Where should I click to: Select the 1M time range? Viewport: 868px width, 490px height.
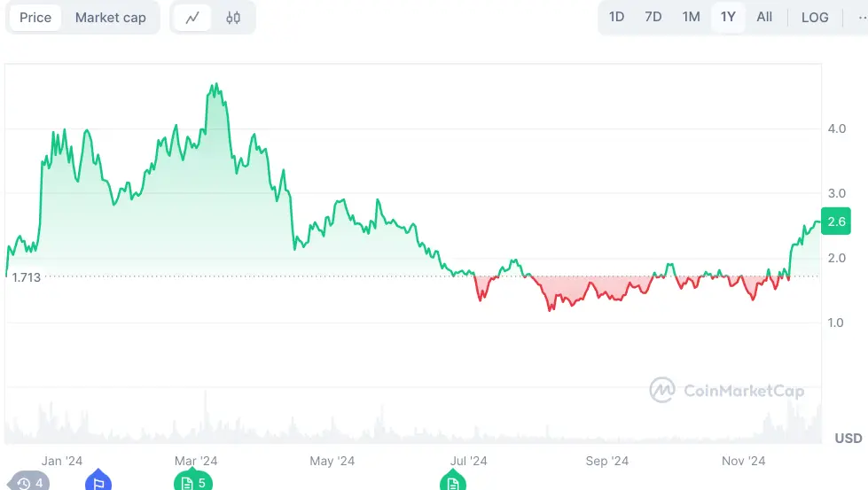pyautogui.click(x=691, y=17)
